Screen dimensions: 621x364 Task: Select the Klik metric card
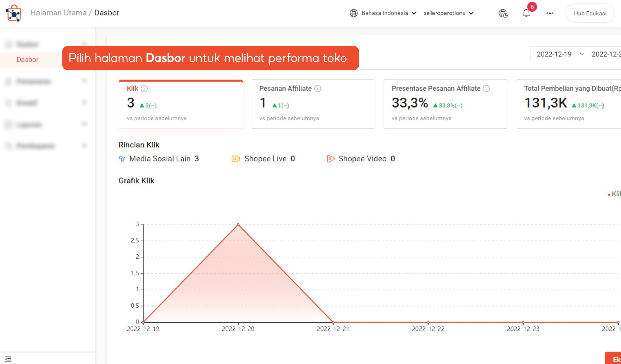pyautogui.click(x=181, y=104)
